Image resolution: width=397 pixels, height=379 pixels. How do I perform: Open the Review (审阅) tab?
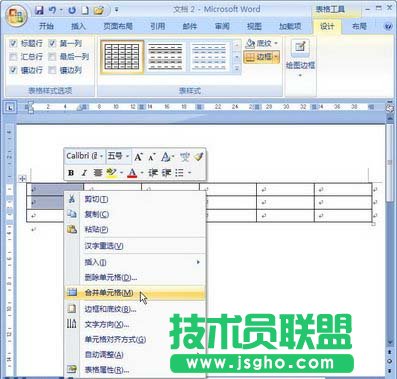[222, 26]
